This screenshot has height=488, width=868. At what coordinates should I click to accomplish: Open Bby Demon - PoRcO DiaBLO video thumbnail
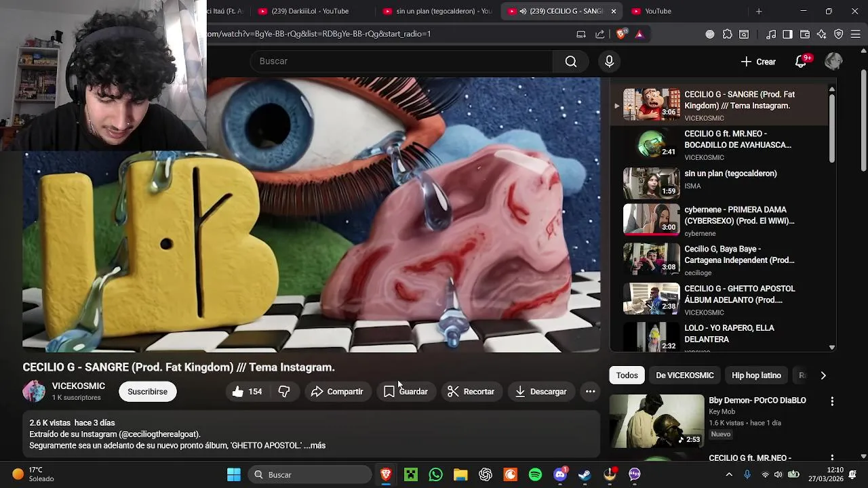pos(656,421)
